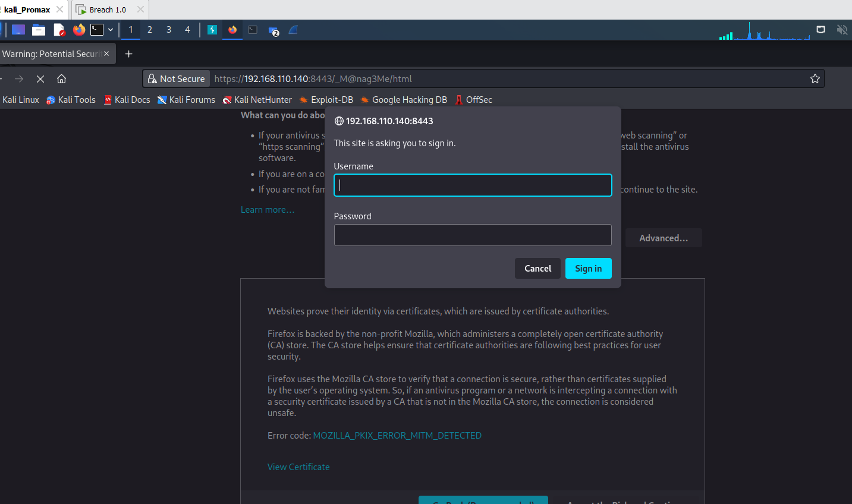The image size is (852, 504).
Task: Open the Google Hacking DB bookmark
Action: (404, 100)
